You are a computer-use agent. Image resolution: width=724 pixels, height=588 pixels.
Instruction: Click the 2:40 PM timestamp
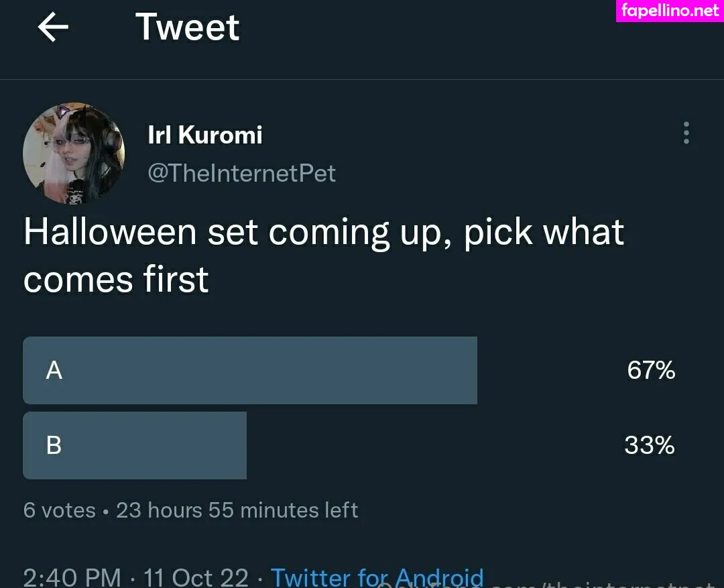click(72, 577)
